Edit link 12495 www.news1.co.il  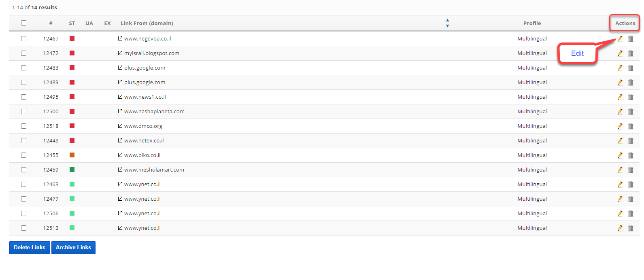click(x=620, y=97)
